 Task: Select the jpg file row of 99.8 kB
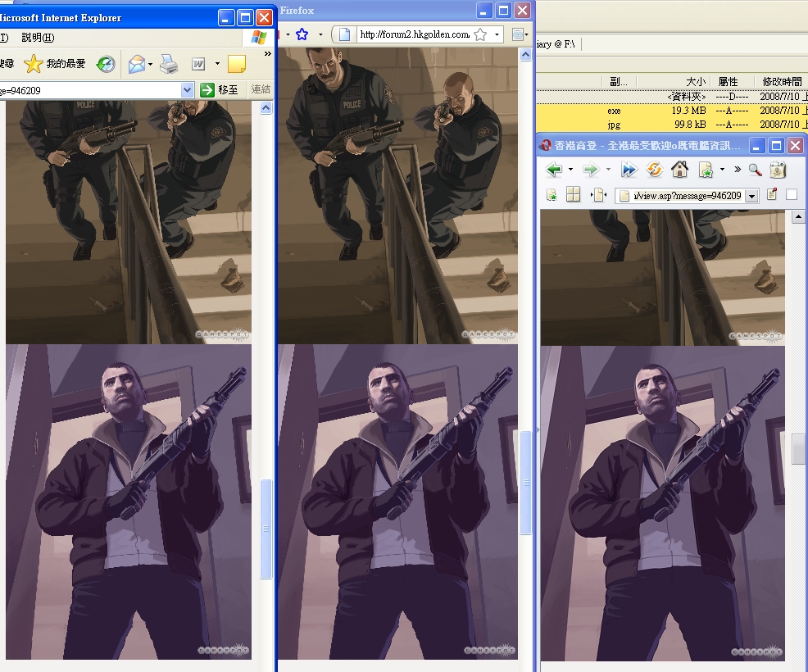point(672,125)
